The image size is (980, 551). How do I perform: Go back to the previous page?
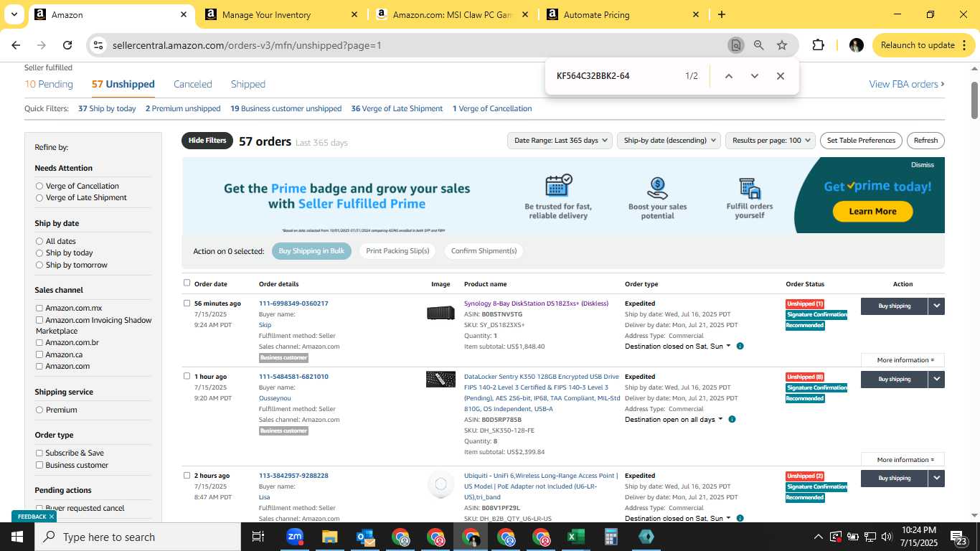coord(16,45)
